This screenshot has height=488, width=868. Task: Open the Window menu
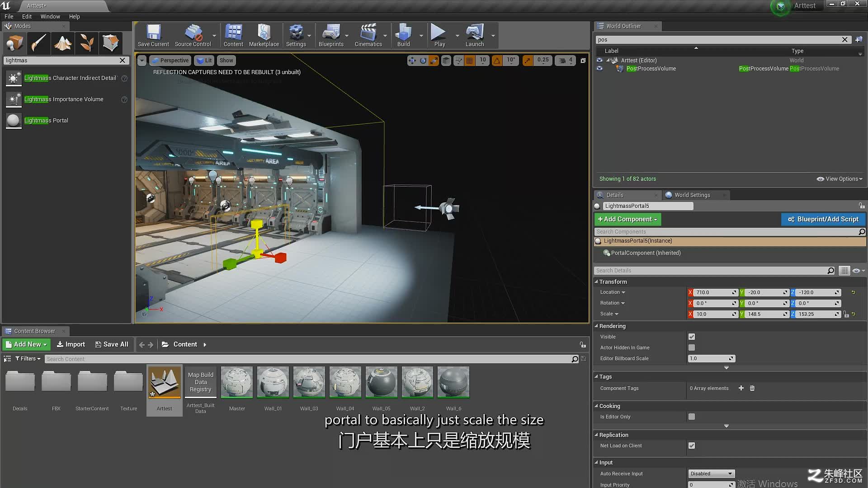click(x=50, y=17)
